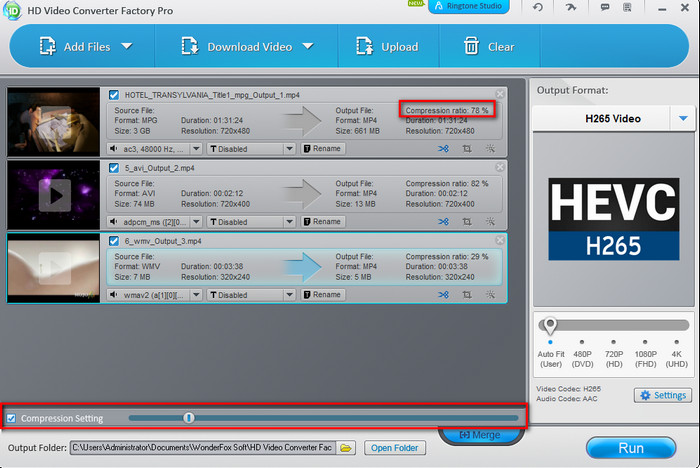Click 'Compression ratio: 82 %' text
This screenshot has height=468, width=700.
447,184
